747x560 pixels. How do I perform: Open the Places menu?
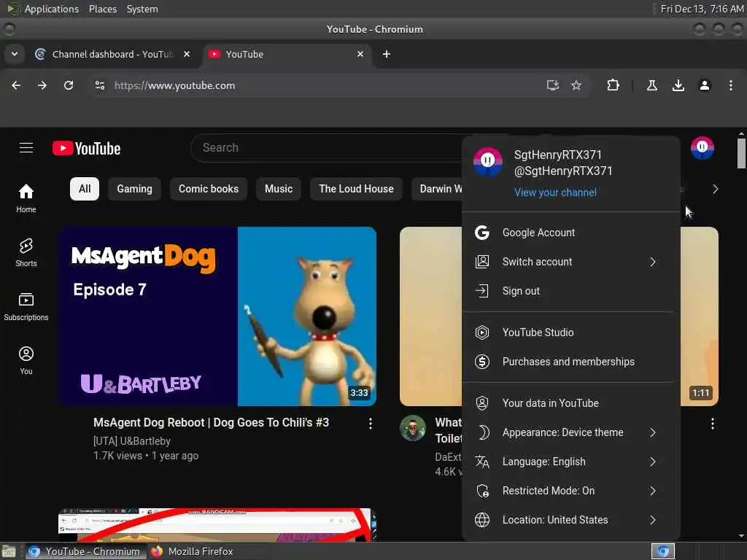pyautogui.click(x=103, y=9)
